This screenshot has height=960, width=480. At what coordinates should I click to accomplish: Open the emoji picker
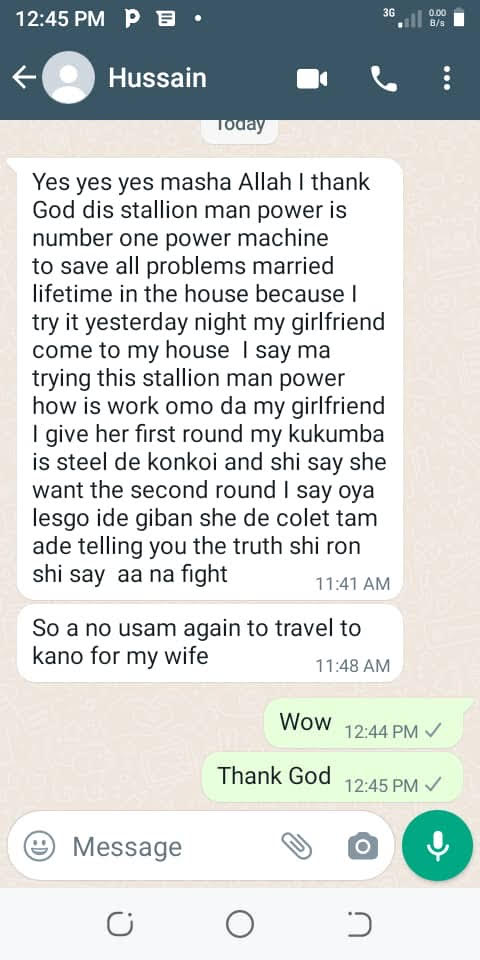[x=39, y=846]
